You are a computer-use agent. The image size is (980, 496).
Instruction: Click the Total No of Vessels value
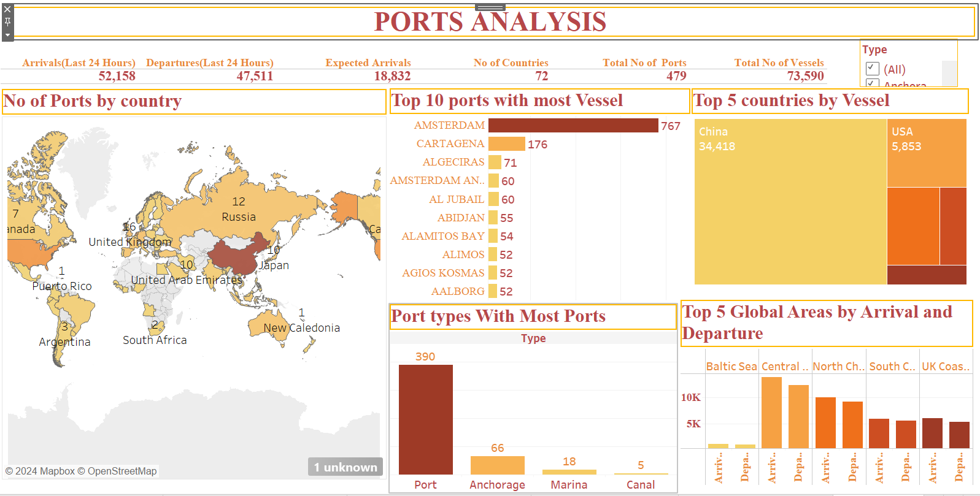point(805,76)
